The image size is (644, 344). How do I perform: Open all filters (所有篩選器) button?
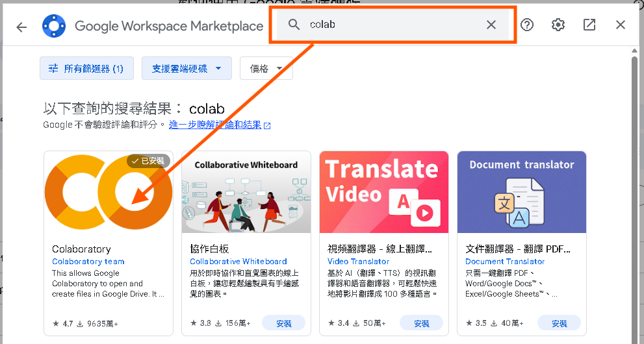(86, 68)
